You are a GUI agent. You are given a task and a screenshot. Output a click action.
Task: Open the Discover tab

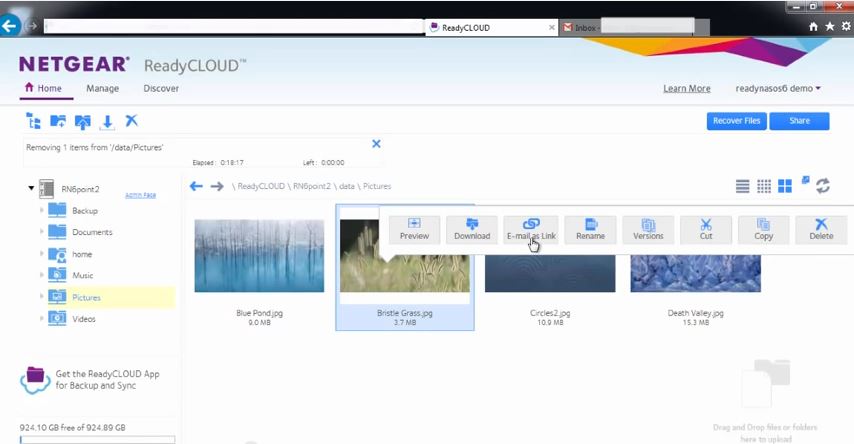[x=161, y=88]
